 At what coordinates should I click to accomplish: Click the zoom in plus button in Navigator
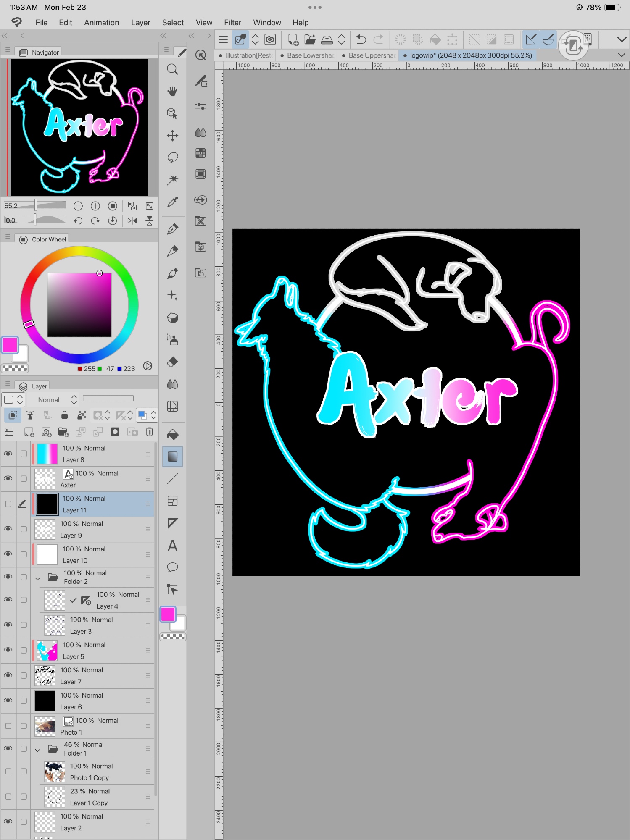95,206
